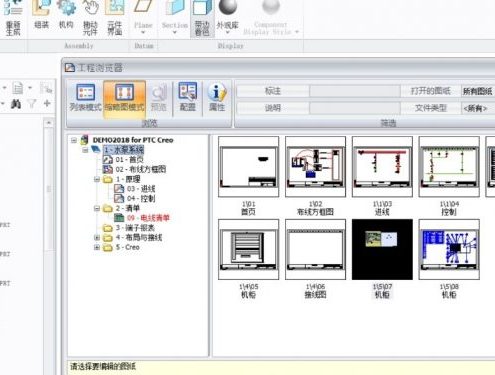
Task: Click the 机构 mechanism gear icon
Action: click(x=66, y=15)
